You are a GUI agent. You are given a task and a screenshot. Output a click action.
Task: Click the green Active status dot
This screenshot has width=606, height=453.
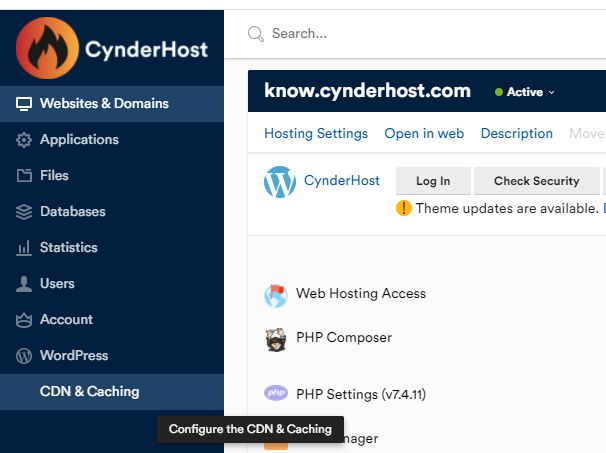[499, 92]
